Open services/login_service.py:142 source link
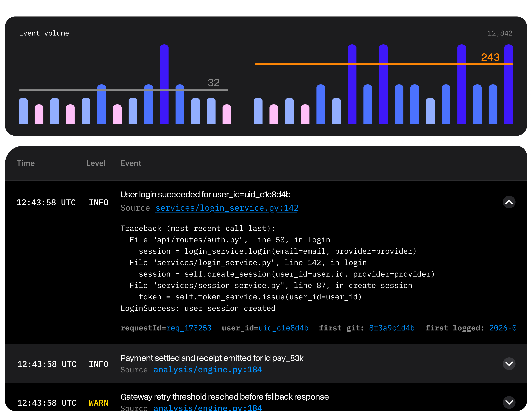532x411 pixels. pyautogui.click(x=227, y=208)
